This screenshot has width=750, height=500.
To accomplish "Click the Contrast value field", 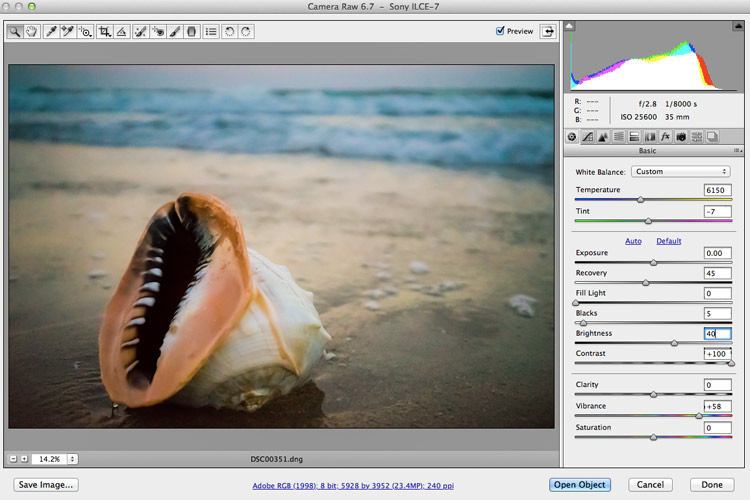I will click(717, 354).
